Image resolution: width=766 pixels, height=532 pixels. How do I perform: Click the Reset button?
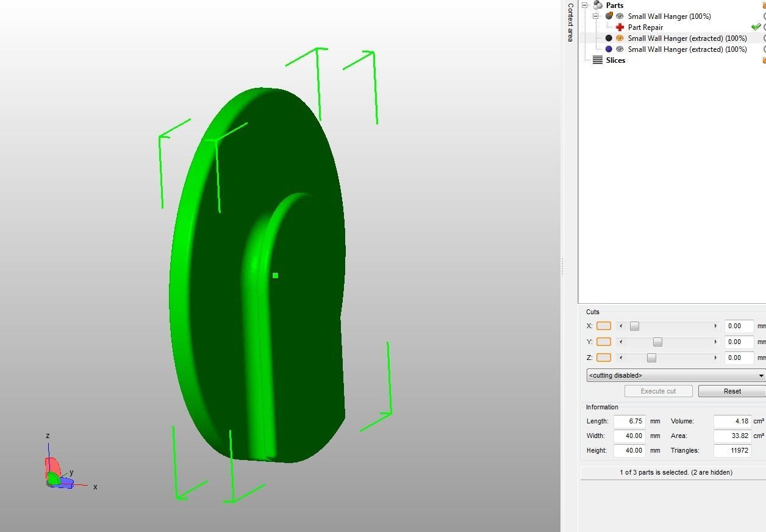[732, 391]
